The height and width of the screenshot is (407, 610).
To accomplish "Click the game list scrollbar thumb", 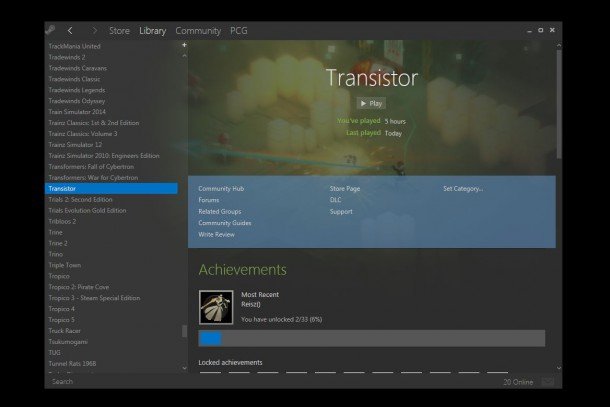I will (x=184, y=331).
